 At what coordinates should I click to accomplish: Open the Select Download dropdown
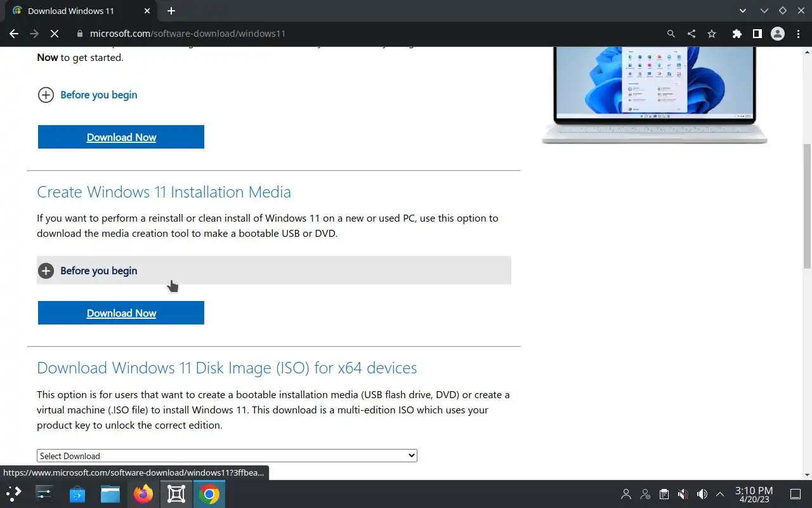point(226,456)
